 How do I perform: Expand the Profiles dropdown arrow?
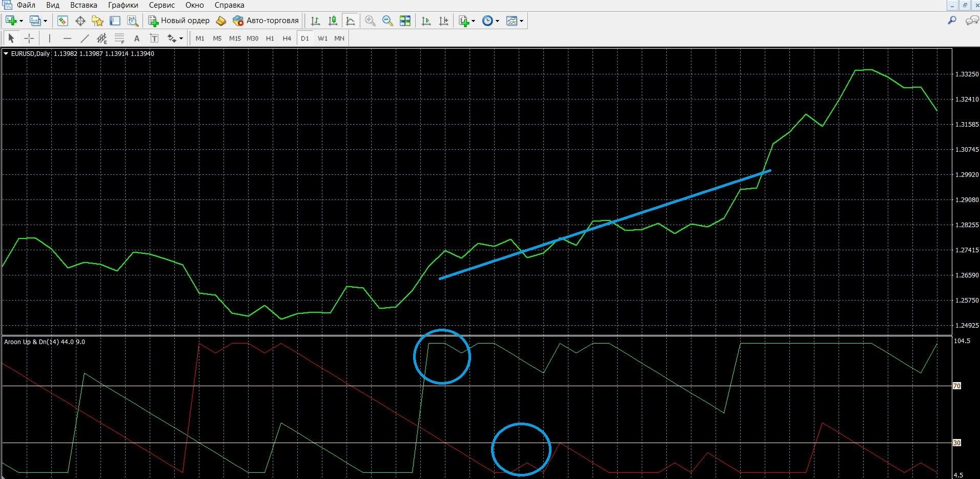click(45, 21)
